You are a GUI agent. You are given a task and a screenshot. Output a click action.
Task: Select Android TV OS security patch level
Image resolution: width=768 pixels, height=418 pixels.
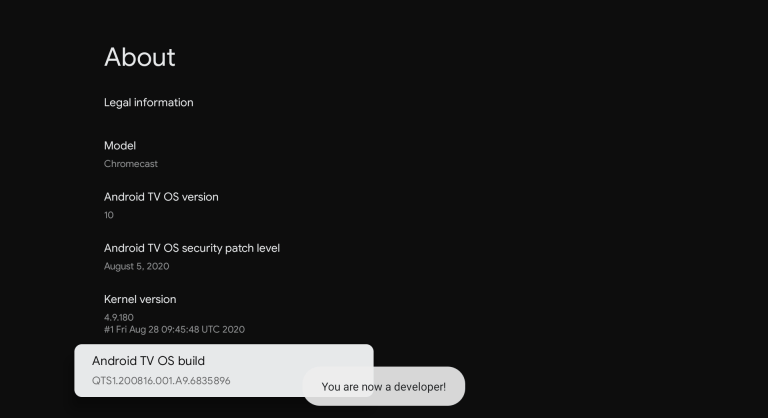click(192, 248)
